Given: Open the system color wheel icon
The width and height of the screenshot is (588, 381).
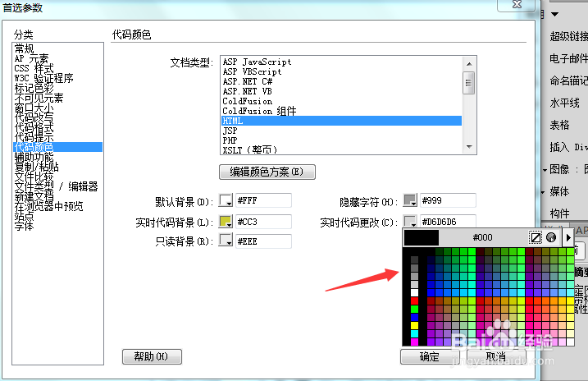Looking at the screenshot, I should pos(551,237).
